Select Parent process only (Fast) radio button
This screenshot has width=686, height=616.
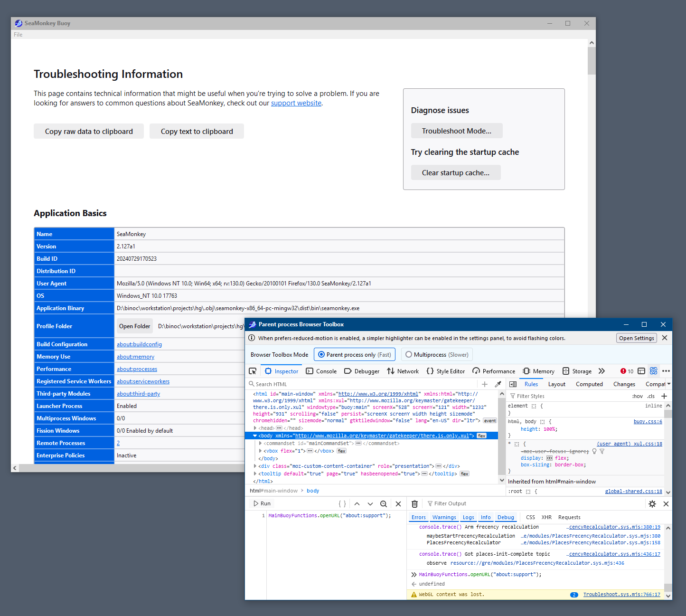pos(355,355)
